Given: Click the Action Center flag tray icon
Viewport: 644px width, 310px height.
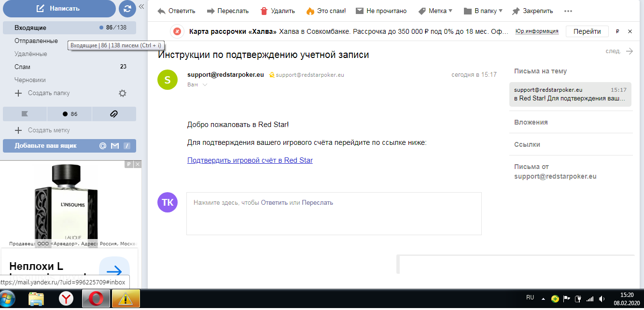Looking at the screenshot, I should pos(568,299).
